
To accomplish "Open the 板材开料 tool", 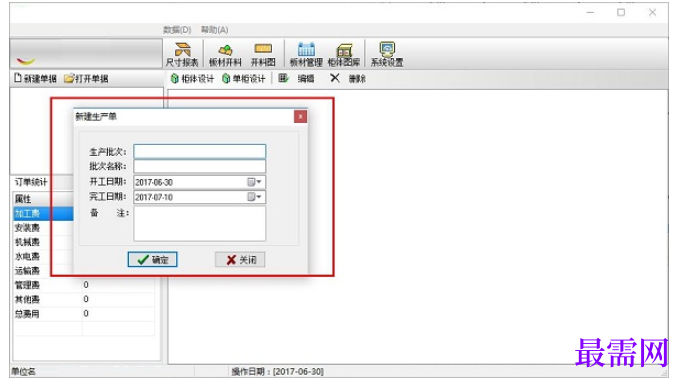I will (225, 54).
